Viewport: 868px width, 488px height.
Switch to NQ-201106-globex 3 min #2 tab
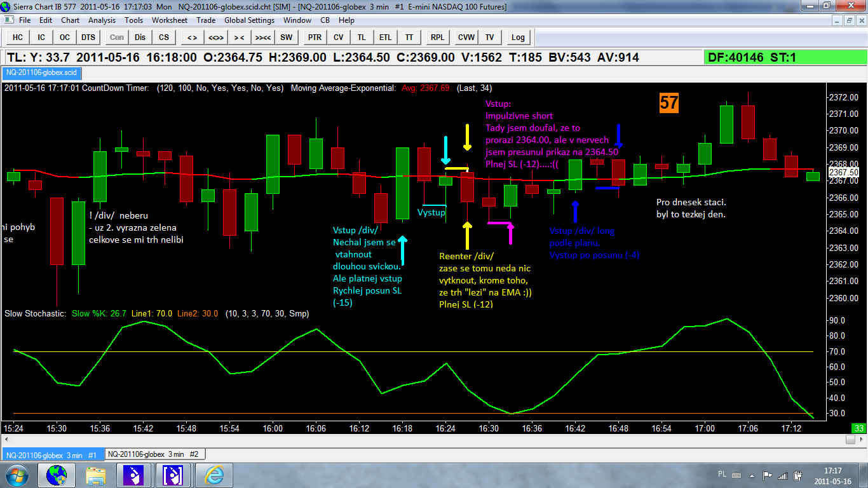coord(156,454)
